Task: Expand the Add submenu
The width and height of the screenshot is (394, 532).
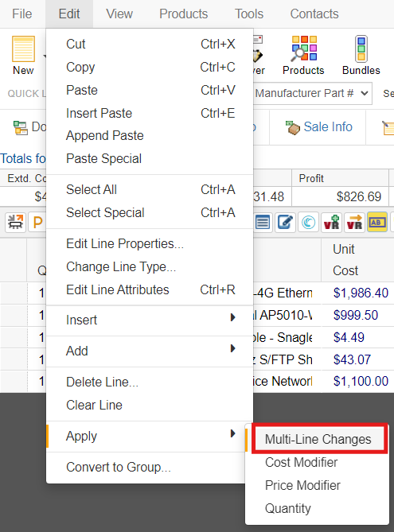Action: (150, 351)
